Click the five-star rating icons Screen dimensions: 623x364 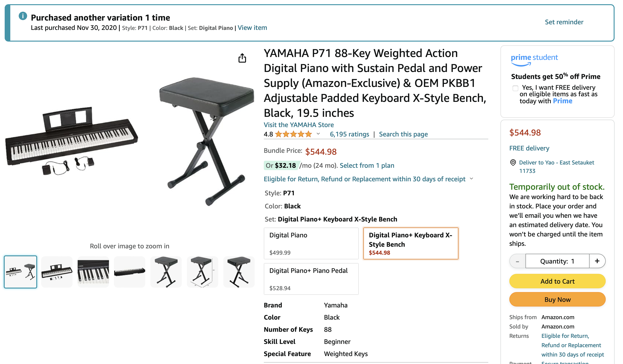pos(293,134)
